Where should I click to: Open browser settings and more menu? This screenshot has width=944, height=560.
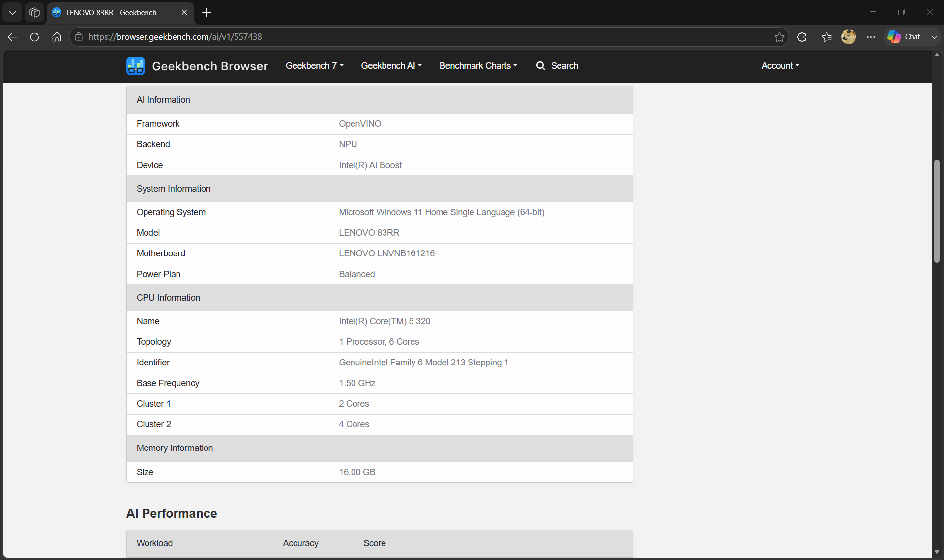click(x=871, y=37)
